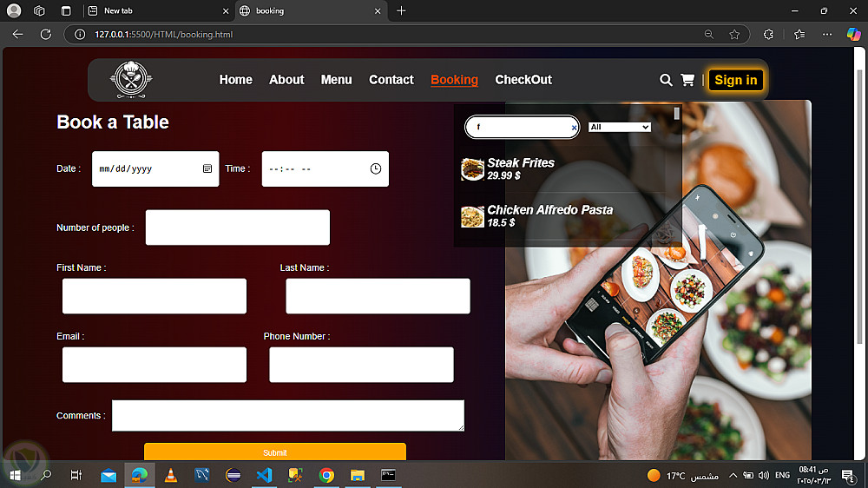
Task: Click the Sign in button
Action: [736, 80]
